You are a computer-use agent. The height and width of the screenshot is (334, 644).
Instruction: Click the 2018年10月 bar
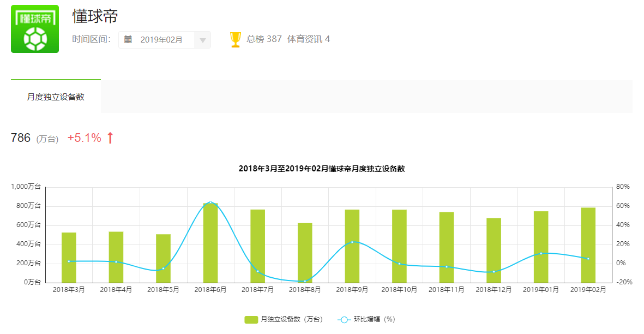click(399, 246)
